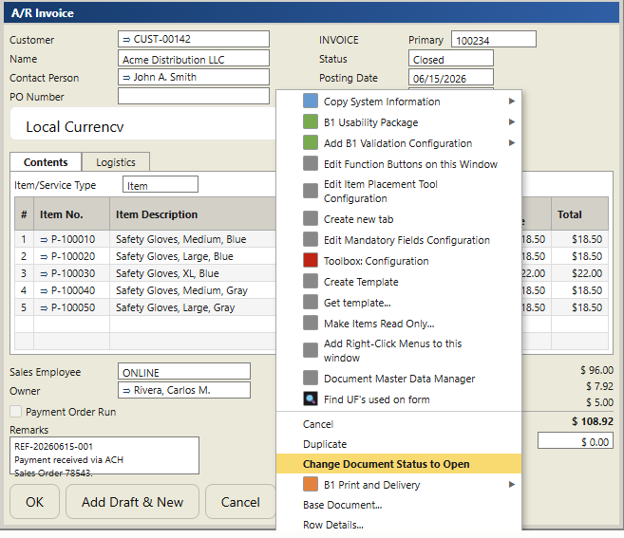This screenshot has height=538, width=624.
Task: Follow the link arrow for item P-100050
Action: click(x=44, y=308)
